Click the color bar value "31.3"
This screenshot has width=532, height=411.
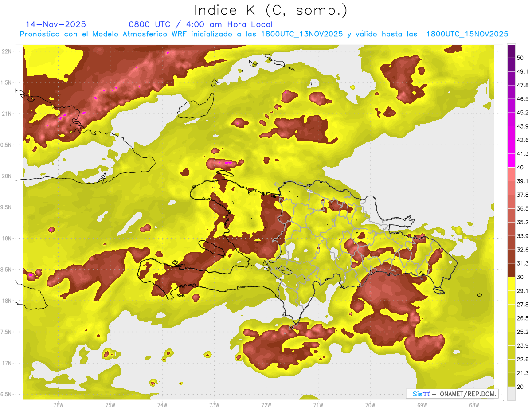[523, 263]
